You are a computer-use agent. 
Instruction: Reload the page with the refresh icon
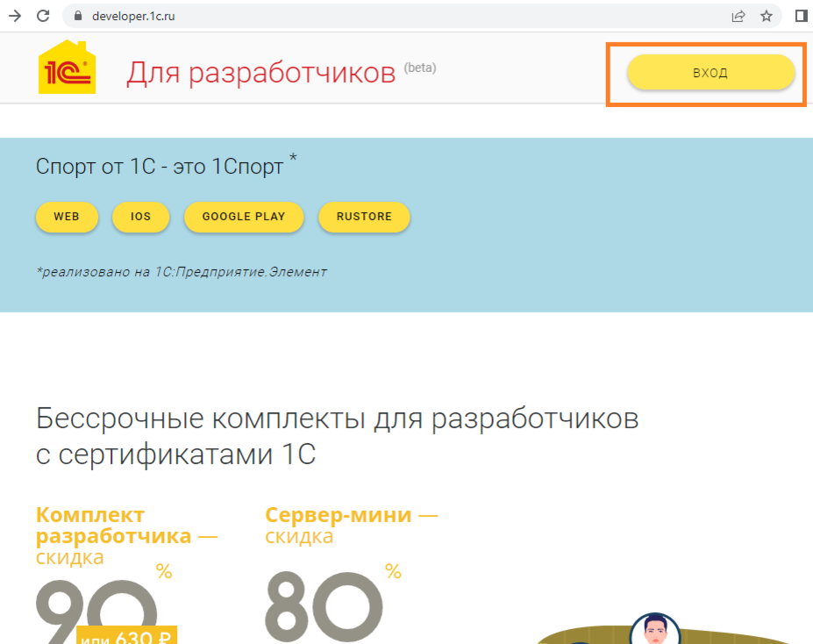(43, 16)
